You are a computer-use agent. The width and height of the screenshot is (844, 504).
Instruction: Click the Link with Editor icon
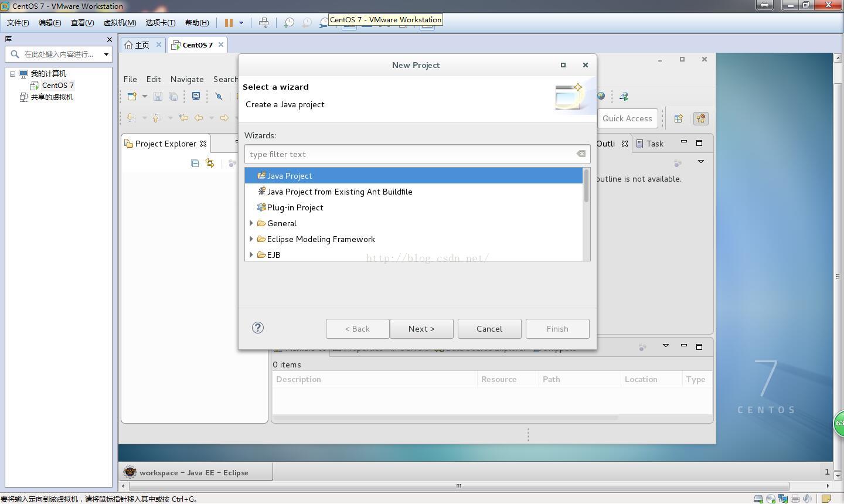(x=209, y=164)
